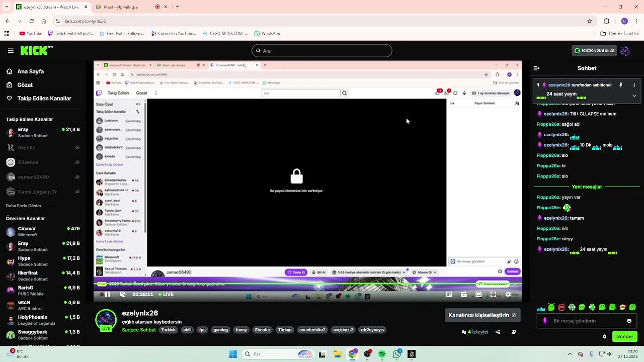Bookmark this page with star icon
Screen dimensions: 644x362
pos(590,21)
